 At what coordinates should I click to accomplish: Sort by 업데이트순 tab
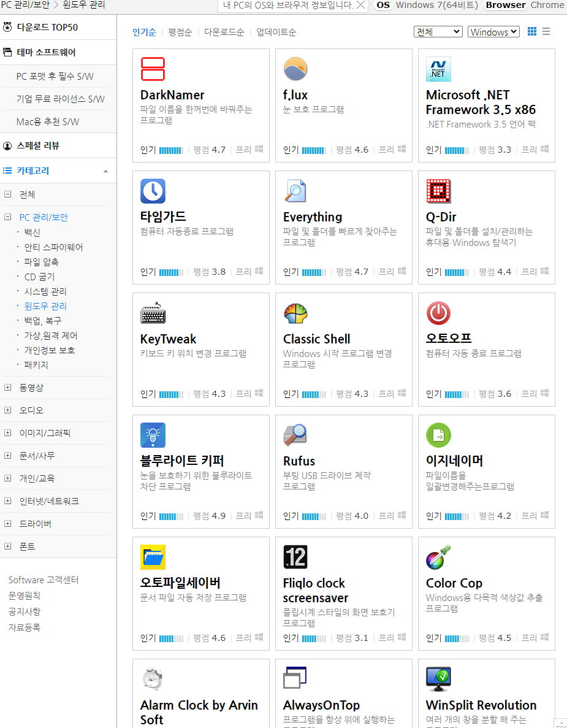pyautogui.click(x=276, y=32)
